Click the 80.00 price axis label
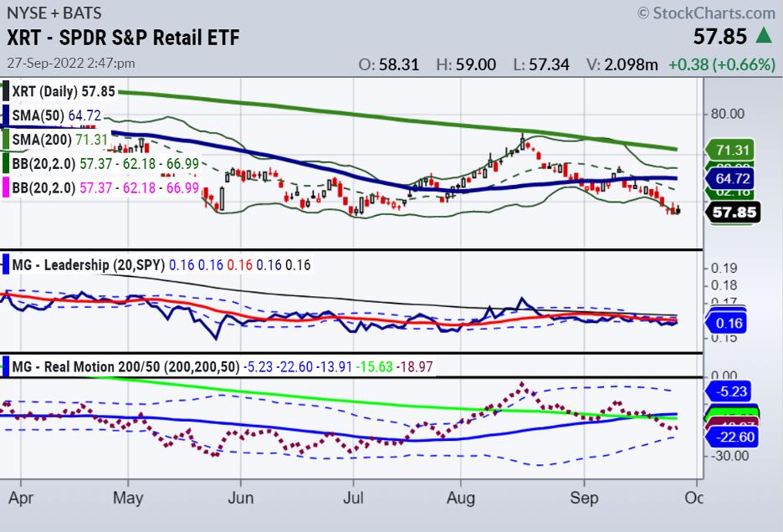This screenshot has height=532, width=783. click(x=727, y=114)
